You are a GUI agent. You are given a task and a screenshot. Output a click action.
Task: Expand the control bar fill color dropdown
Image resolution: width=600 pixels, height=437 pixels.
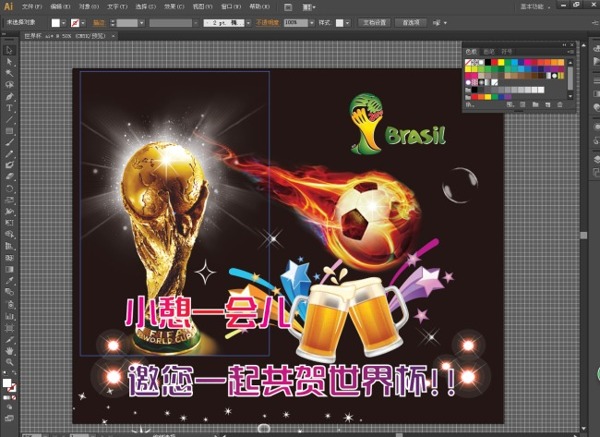(x=64, y=23)
